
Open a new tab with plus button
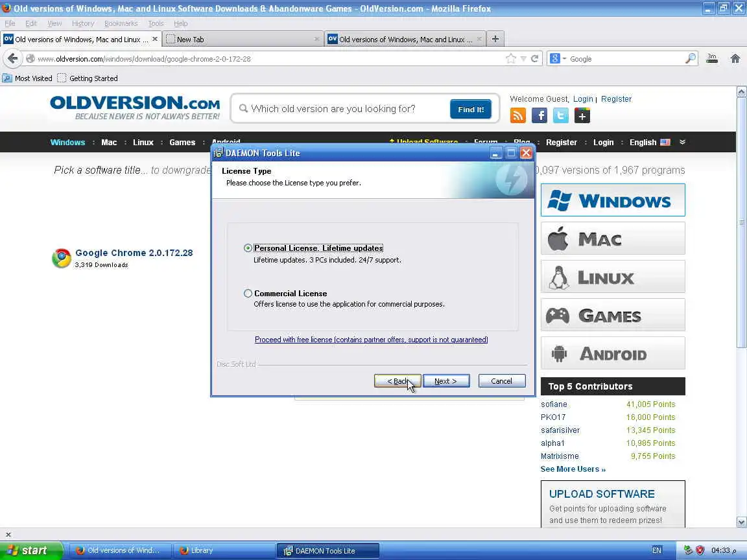[495, 39]
